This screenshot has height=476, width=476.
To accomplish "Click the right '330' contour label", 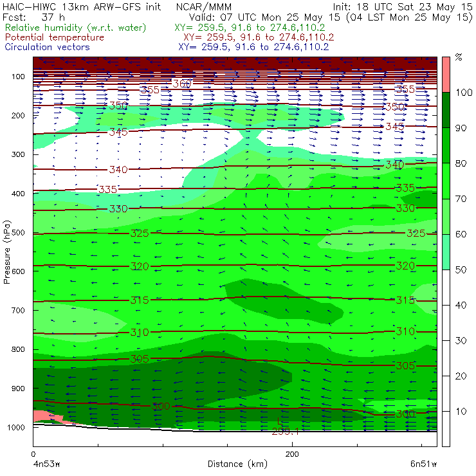I will tap(405, 208).
